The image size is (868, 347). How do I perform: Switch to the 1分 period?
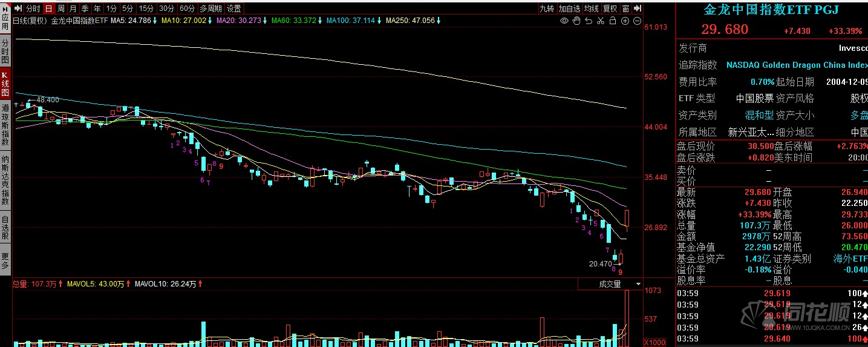111,8
